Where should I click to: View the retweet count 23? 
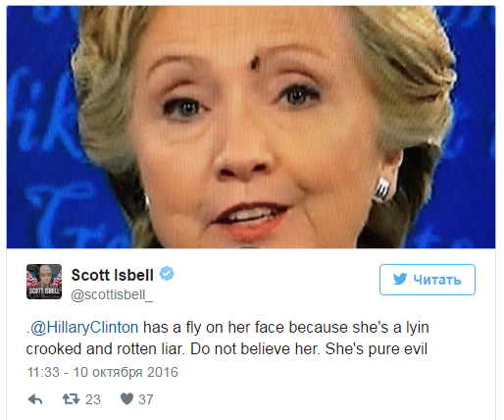pyautogui.click(x=93, y=399)
